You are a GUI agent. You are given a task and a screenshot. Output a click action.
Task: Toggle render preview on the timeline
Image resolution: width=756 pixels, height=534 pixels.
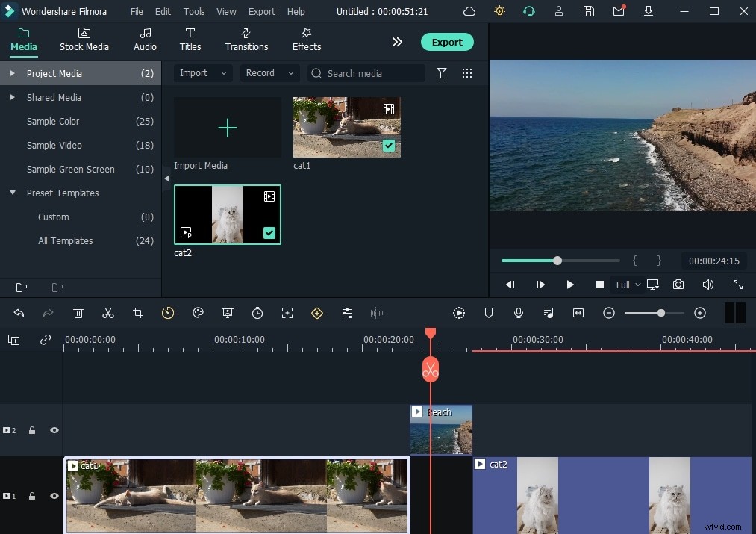point(459,313)
